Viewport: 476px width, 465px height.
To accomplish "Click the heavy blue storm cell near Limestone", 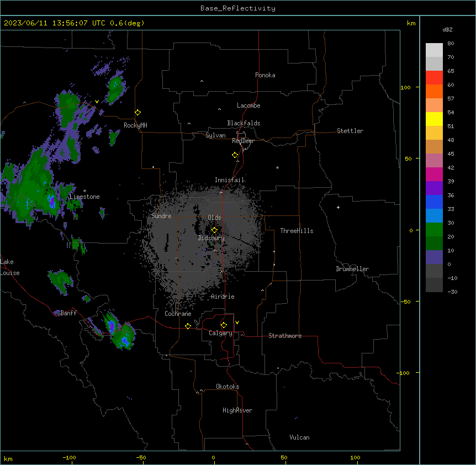I will pyautogui.click(x=51, y=201).
